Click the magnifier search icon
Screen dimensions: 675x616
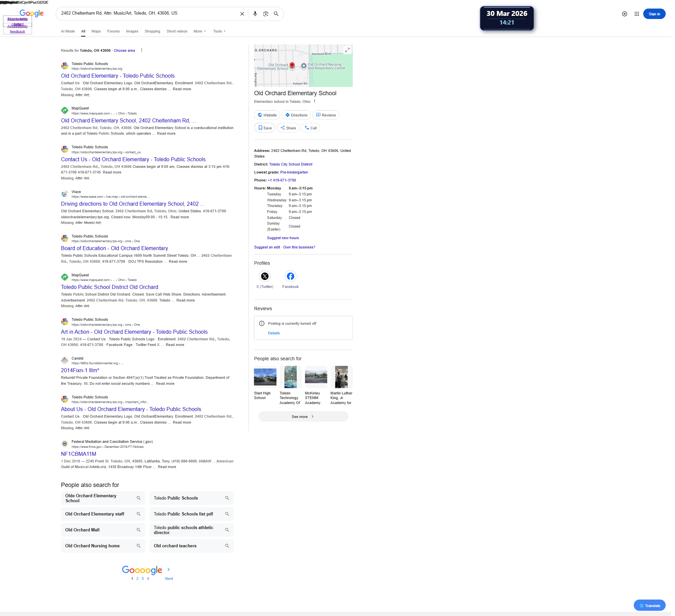point(276,14)
